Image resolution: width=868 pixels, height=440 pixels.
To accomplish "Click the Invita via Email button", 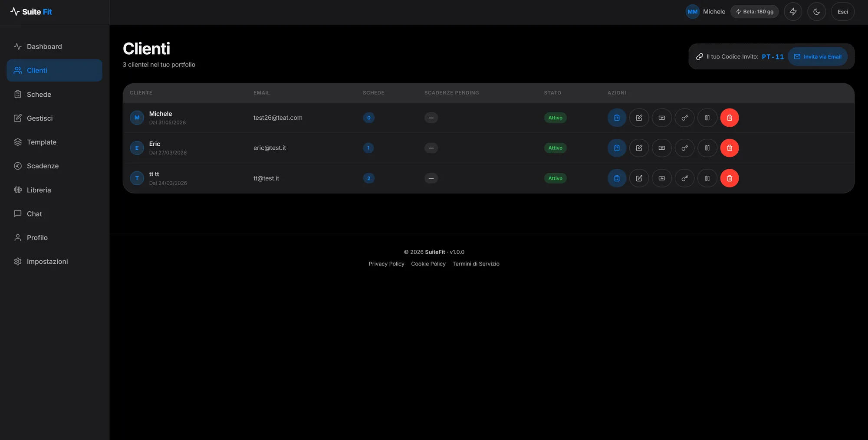I will tap(818, 56).
